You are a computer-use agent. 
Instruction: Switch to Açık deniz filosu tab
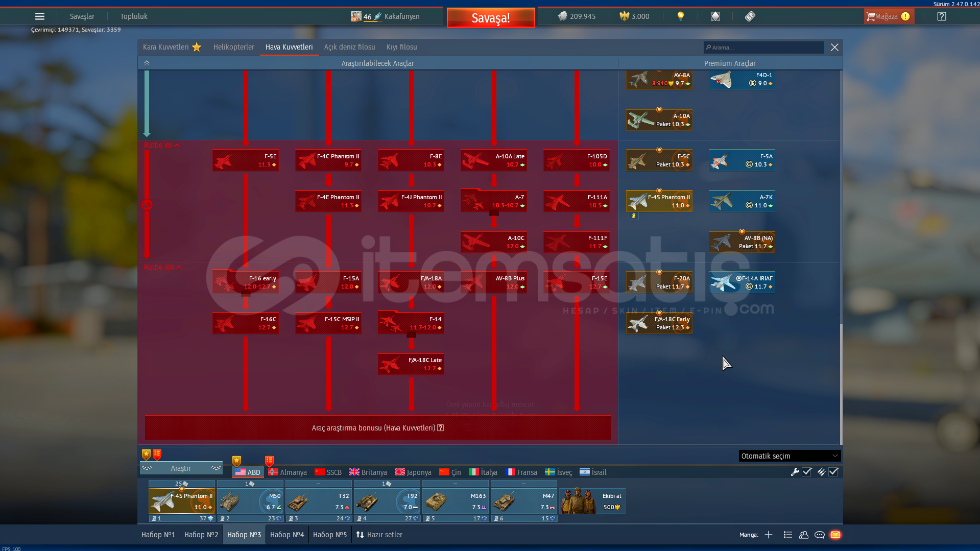[x=349, y=47]
